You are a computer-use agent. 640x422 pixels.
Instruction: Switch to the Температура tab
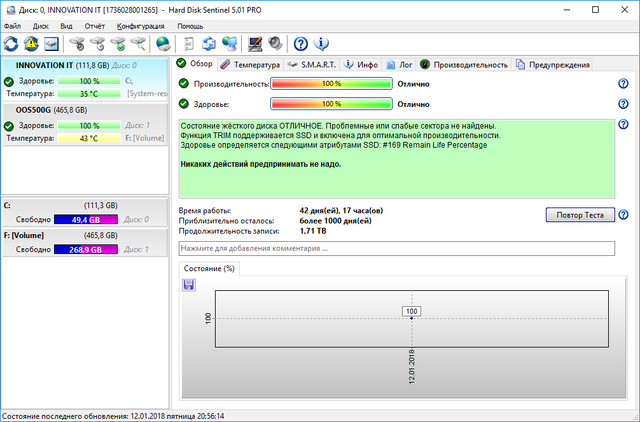[x=250, y=64]
